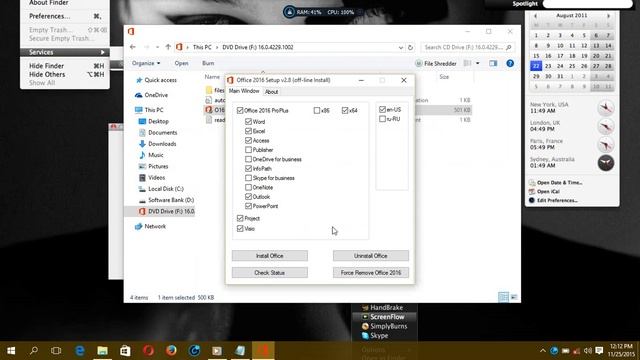640x360 pixels.
Task: Launch Opera browser from taskbar
Action: 148,351
